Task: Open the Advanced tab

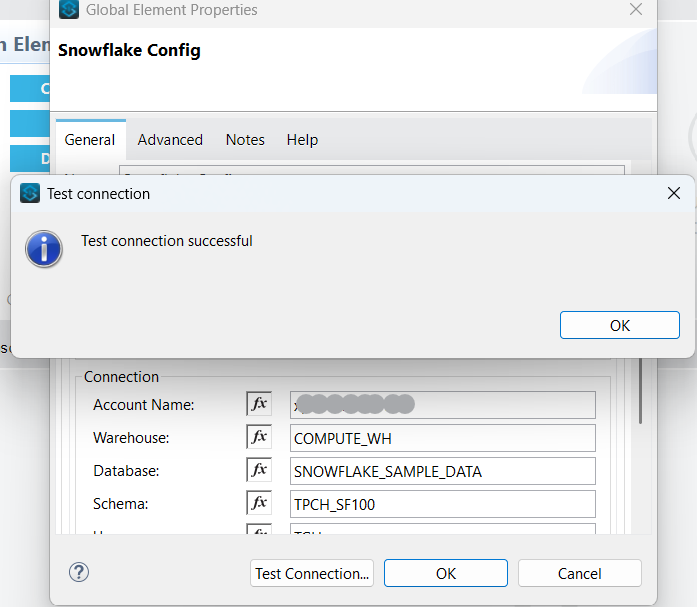Action: [x=170, y=140]
